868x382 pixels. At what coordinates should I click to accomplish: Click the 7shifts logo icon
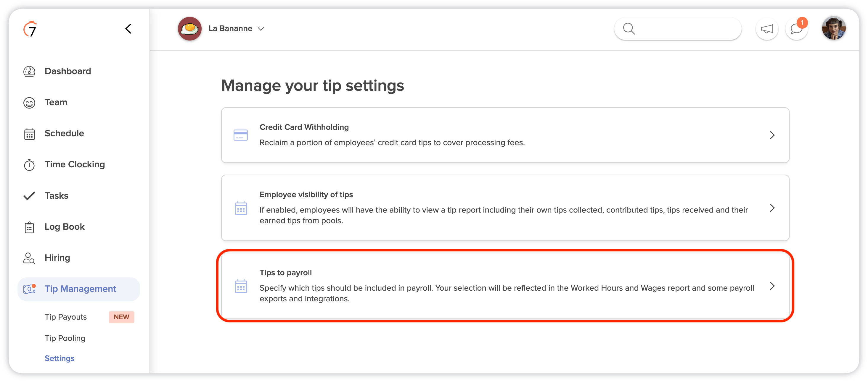pos(30,29)
